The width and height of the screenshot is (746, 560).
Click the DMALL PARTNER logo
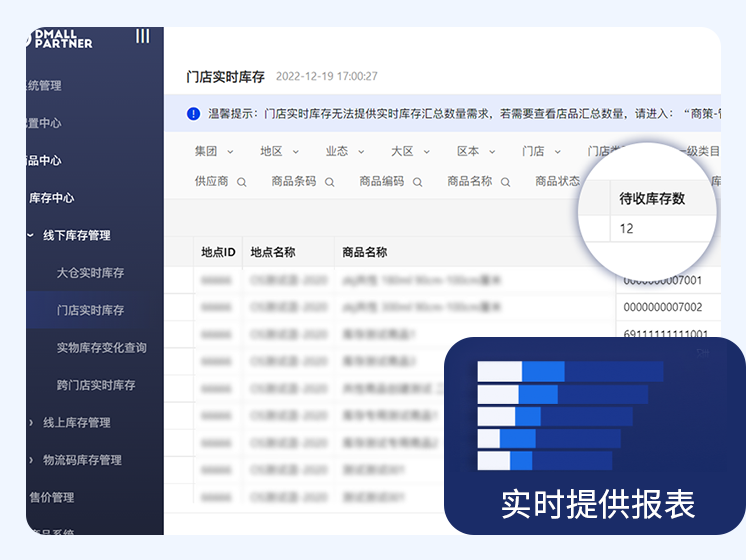60,39
